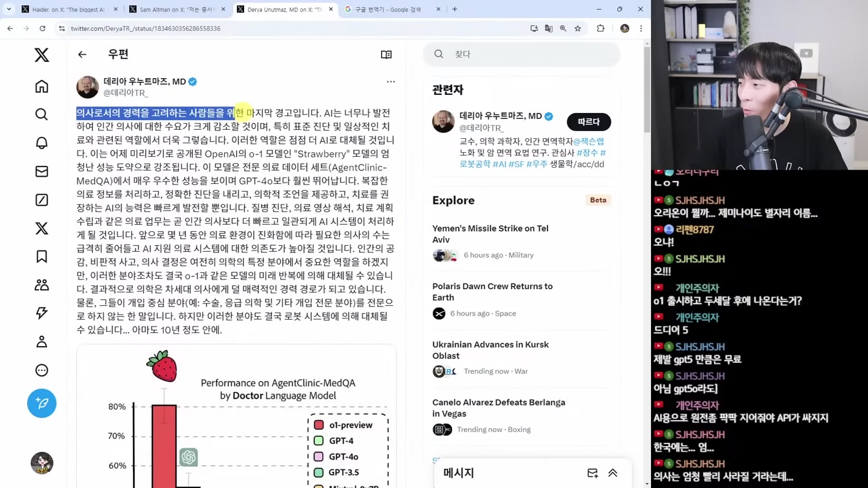
Task: Click the #SF hashtag in bio
Action: 516,164
